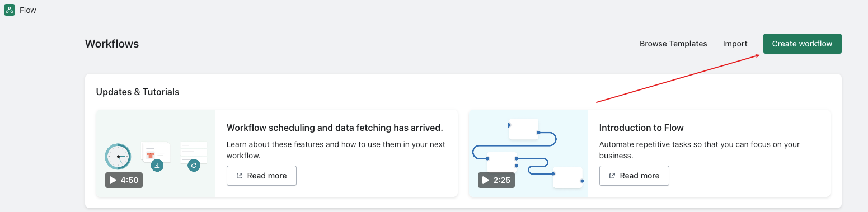
Task: Select the Import option
Action: [x=735, y=44]
